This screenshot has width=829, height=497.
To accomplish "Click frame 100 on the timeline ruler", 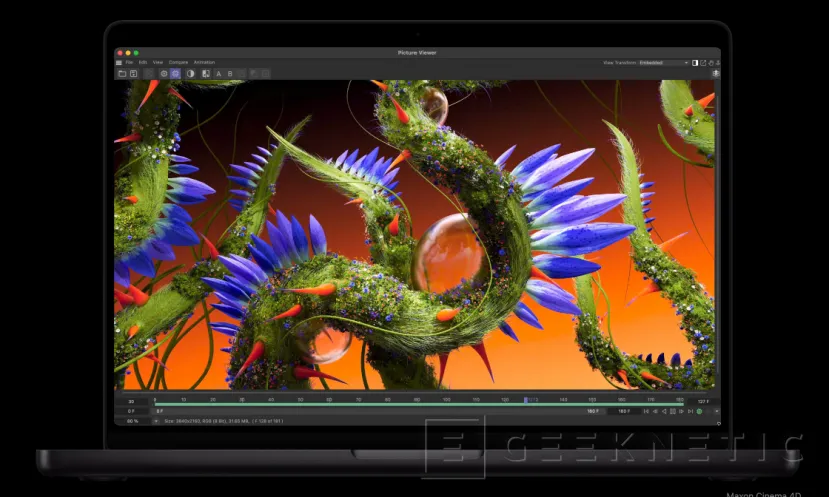I will 447,399.
